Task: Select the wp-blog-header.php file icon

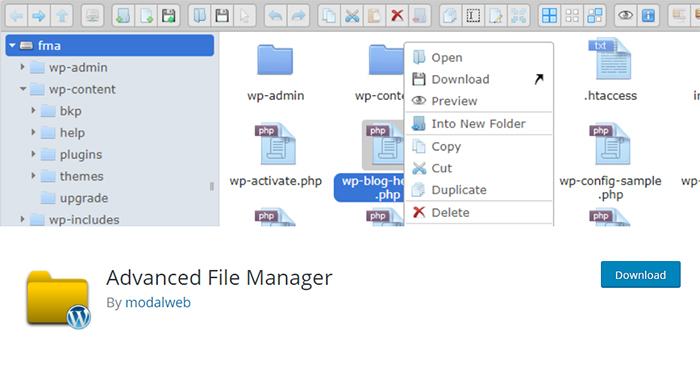Action: [384, 145]
